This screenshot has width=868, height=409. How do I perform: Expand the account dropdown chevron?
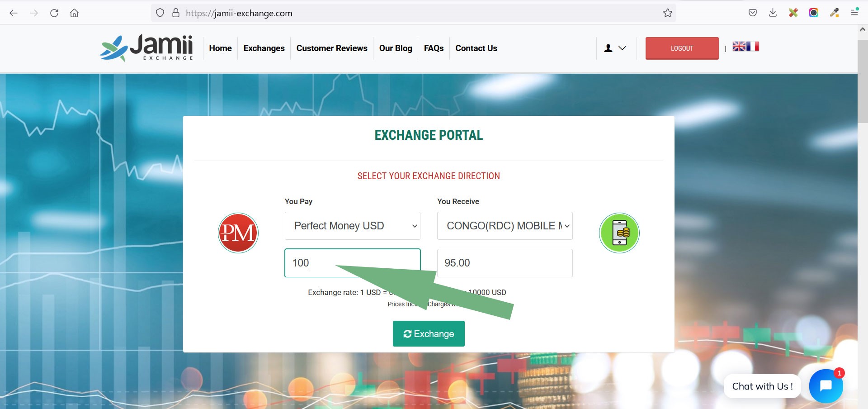623,48
